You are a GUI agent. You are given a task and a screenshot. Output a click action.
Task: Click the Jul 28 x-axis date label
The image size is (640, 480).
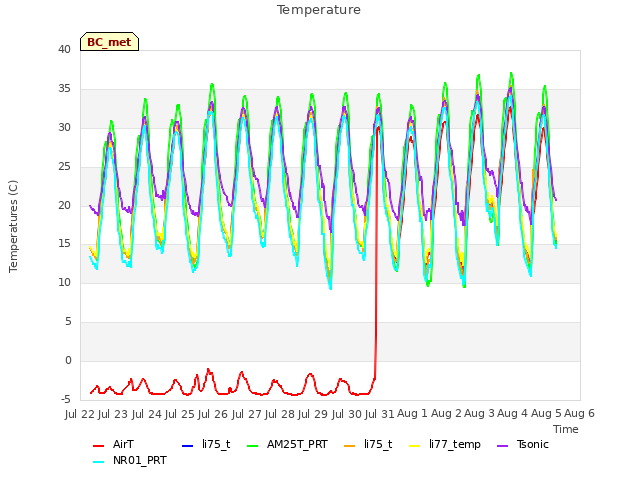(x=279, y=414)
